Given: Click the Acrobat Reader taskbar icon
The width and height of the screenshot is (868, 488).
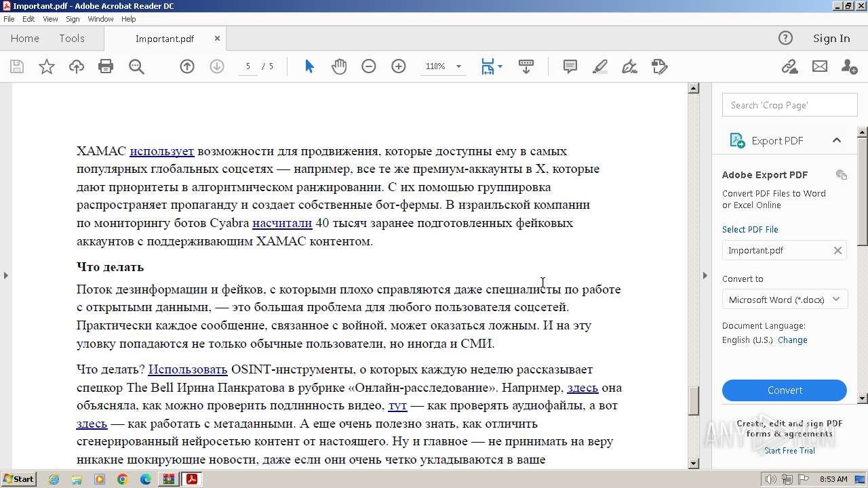Looking at the screenshot, I should (192, 479).
